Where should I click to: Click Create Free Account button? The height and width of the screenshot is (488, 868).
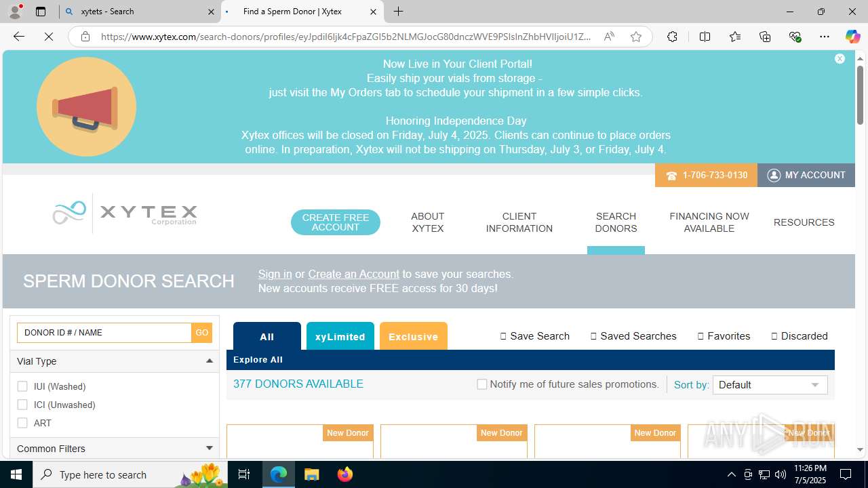336,222
